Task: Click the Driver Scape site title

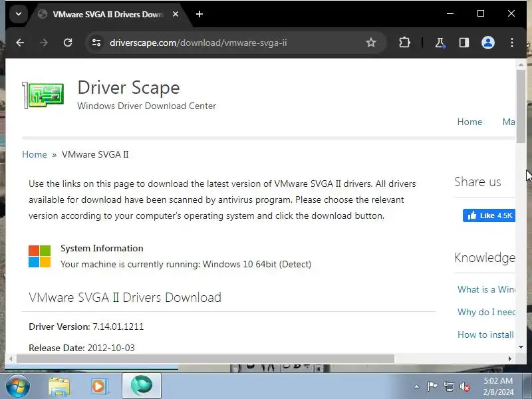Action: point(128,88)
